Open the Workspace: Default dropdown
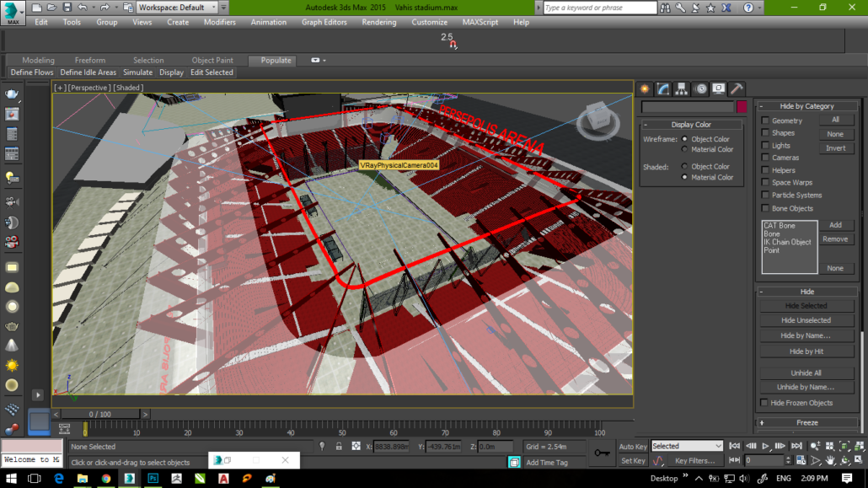Viewport: 868px width, 488px height. (177, 8)
